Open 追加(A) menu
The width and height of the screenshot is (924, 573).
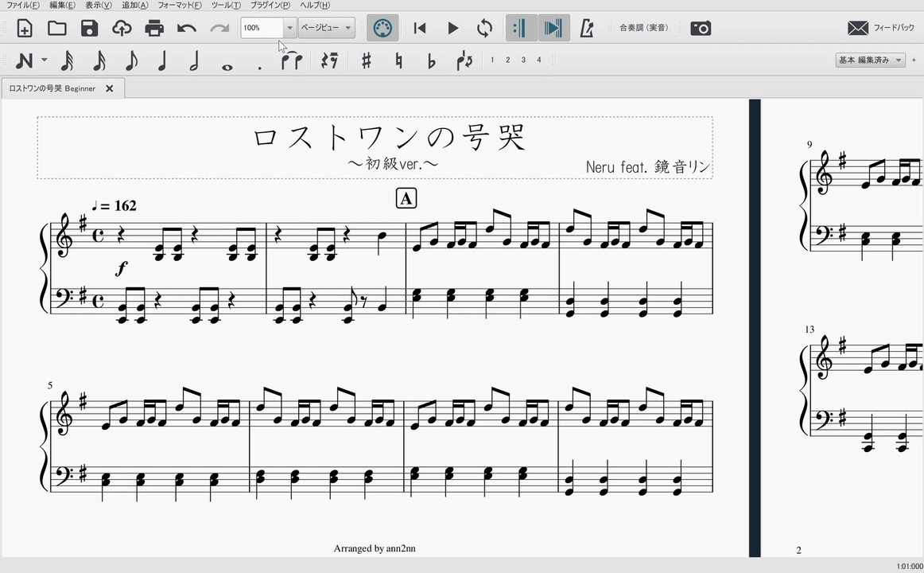[135, 5]
